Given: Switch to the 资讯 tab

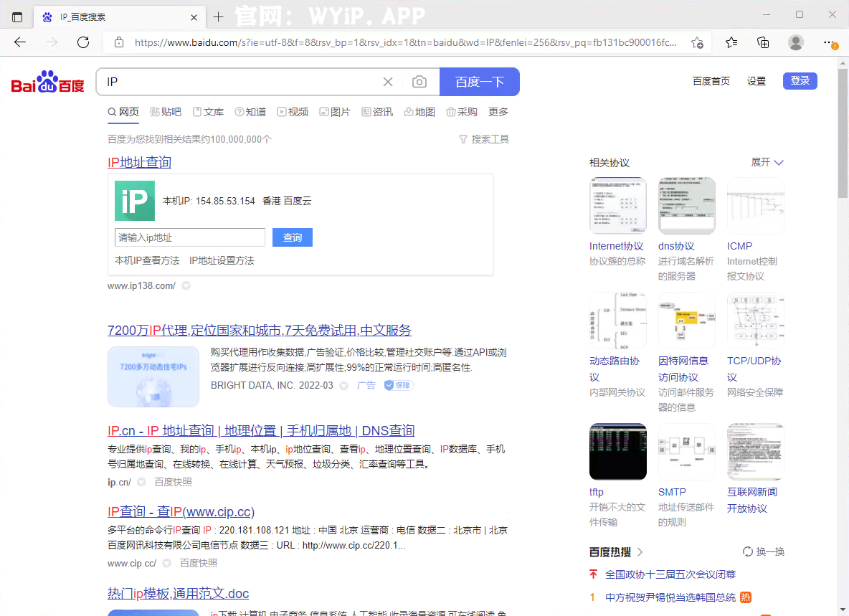Looking at the screenshot, I should click(x=377, y=112).
